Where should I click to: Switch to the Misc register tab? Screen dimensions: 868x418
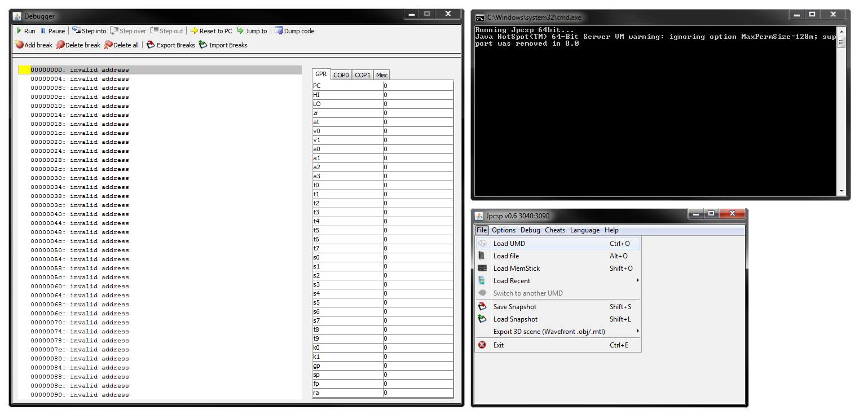tap(382, 75)
